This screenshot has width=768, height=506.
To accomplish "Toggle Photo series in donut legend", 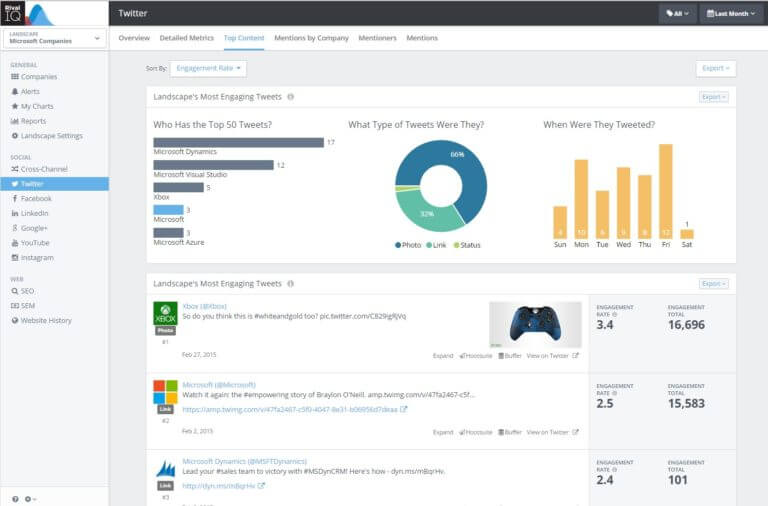I will 408,245.
